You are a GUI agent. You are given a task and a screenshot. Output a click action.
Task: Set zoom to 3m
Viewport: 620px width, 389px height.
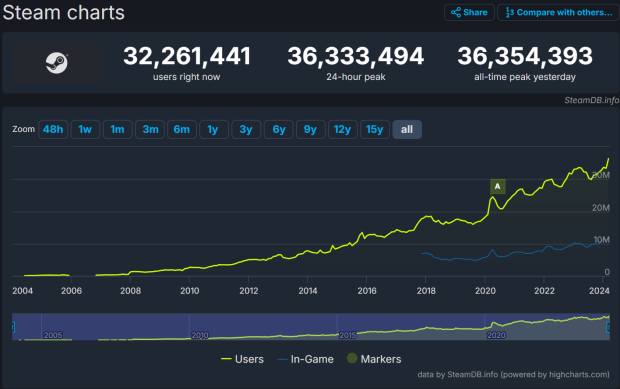150,129
